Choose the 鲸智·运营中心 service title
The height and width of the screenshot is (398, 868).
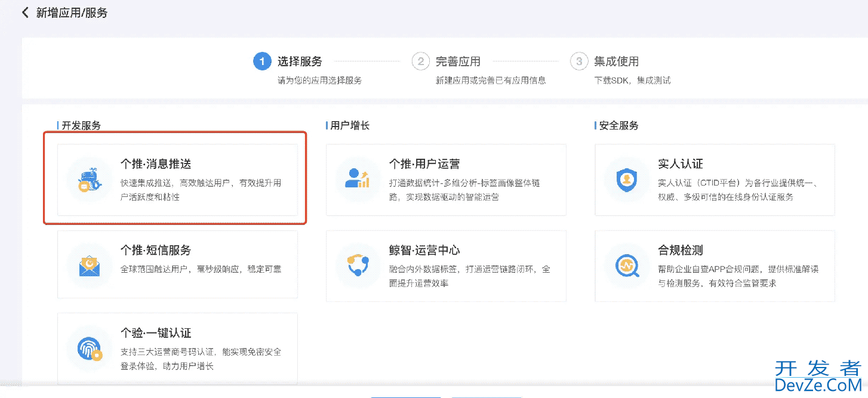click(424, 250)
